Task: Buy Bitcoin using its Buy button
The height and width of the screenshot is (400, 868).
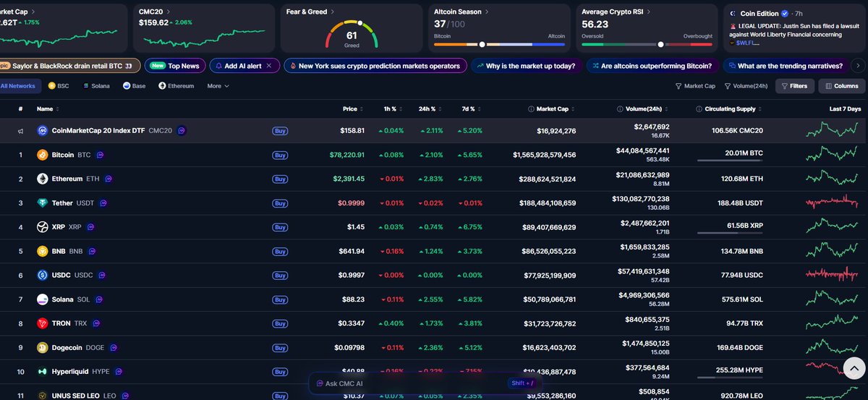Action: 280,155
